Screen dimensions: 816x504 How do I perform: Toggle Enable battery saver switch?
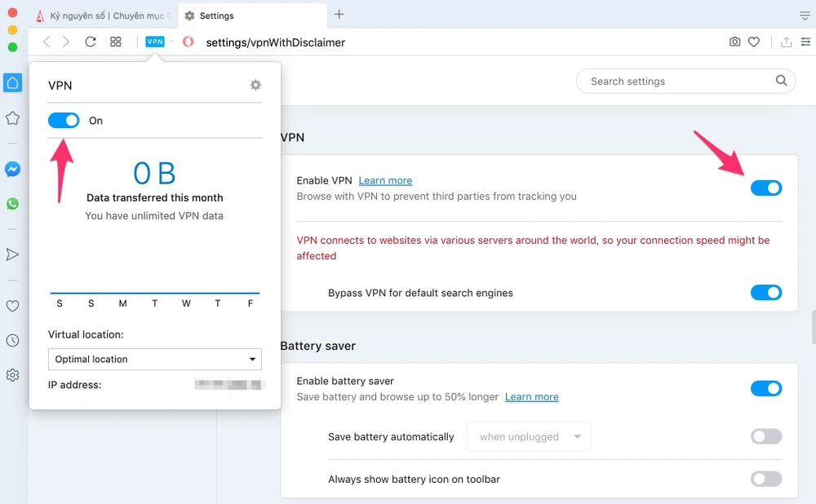tap(765, 388)
